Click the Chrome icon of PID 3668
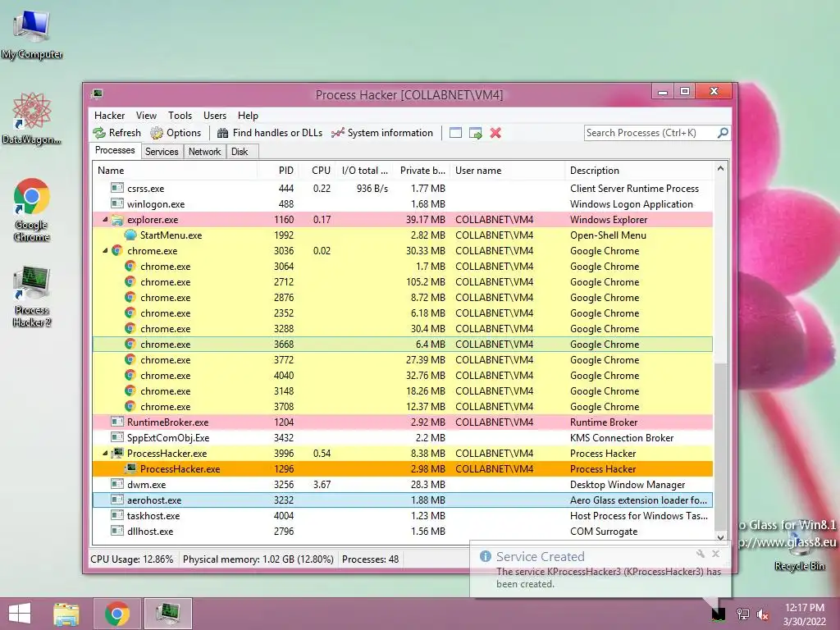Image resolution: width=840 pixels, height=630 pixels. click(130, 344)
